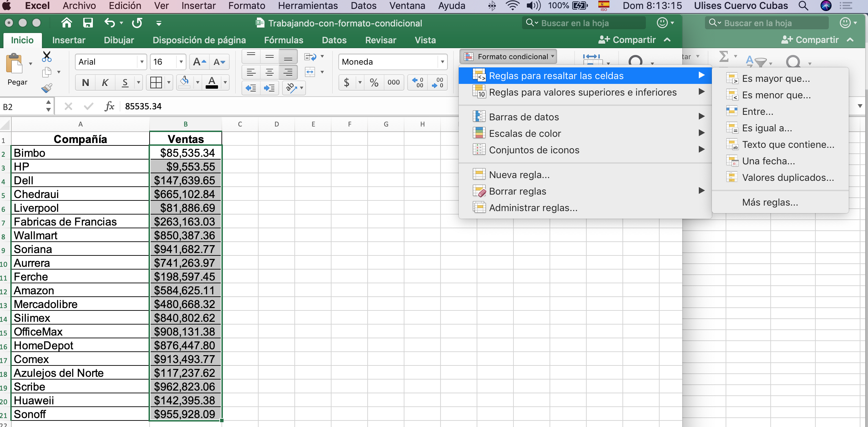Image resolution: width=868 pixels, height=427 pixels.
Task: Redo the last action
Action: [137, 23]
